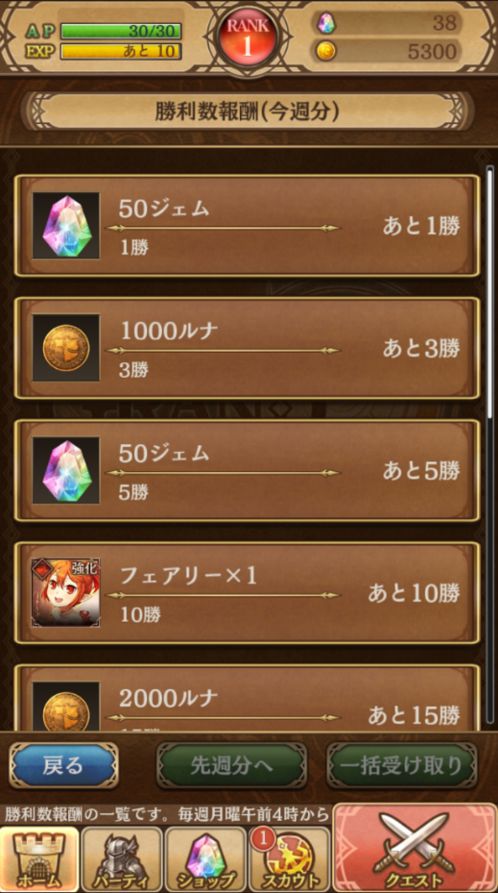Tap the クエスト crossed swords button

(x=415, y=848)
